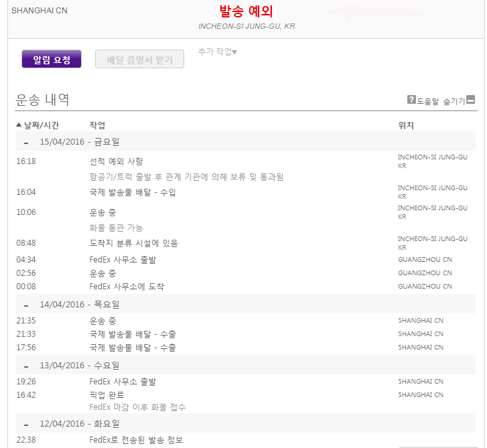This screenshot has width=487, height=448.
Task: Collapse the 14/04/2016 목요일 group
Action: tap(26, 305)
